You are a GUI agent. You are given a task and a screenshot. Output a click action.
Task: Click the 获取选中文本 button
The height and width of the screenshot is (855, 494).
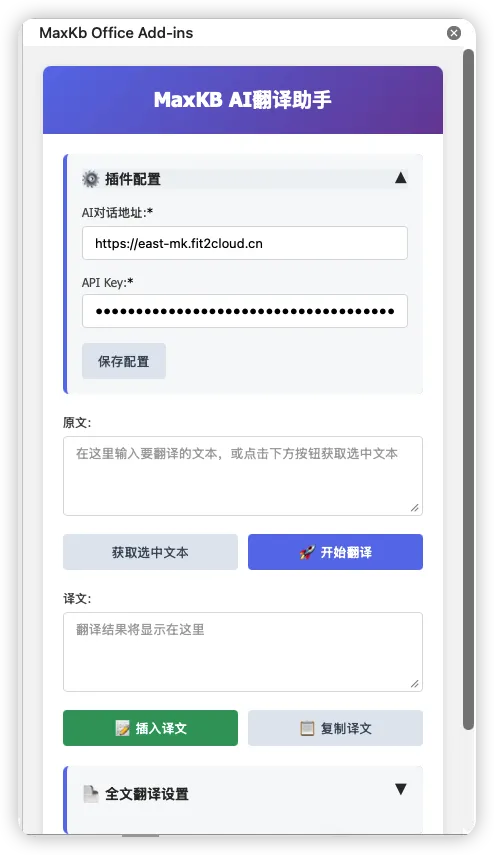pos(150,552)
